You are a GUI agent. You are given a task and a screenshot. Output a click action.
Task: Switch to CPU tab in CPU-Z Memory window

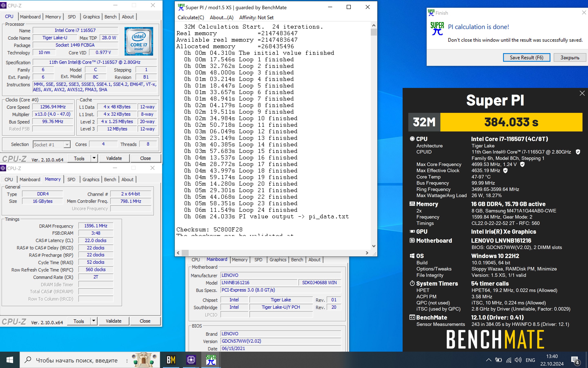point(9,180)
